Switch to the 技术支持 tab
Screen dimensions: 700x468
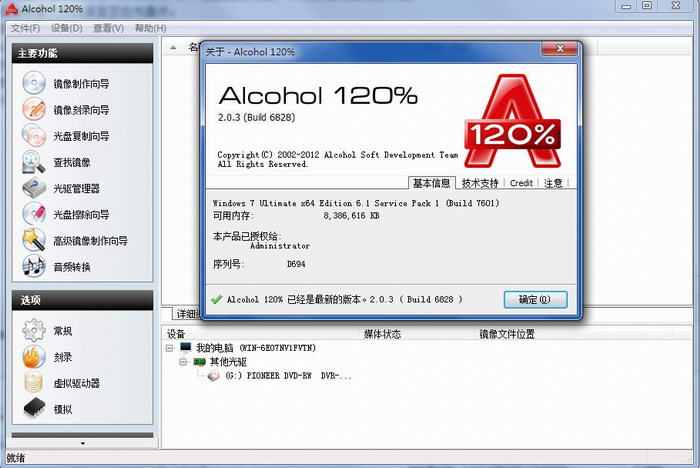point(480,183)
